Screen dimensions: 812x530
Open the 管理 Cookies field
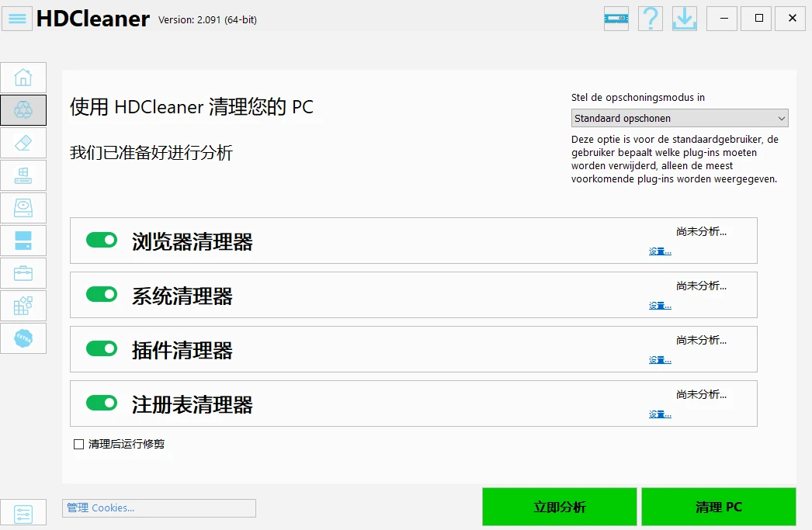(x=158, y=507)
